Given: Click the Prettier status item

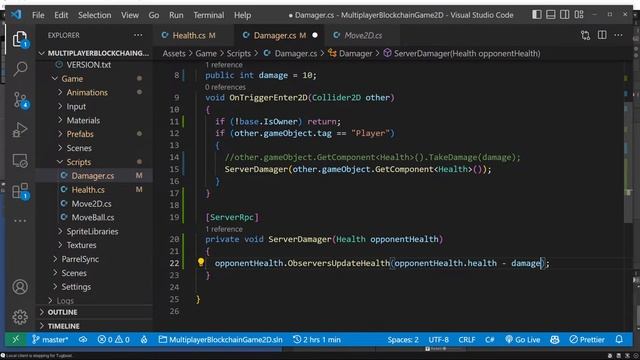Looking at the screenshot, I should point(587,340).
